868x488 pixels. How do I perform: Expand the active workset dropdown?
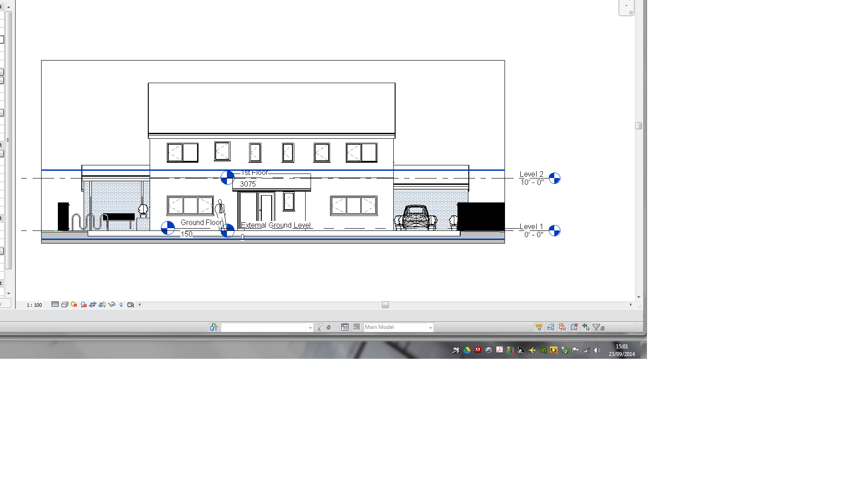tap(310, 328)
